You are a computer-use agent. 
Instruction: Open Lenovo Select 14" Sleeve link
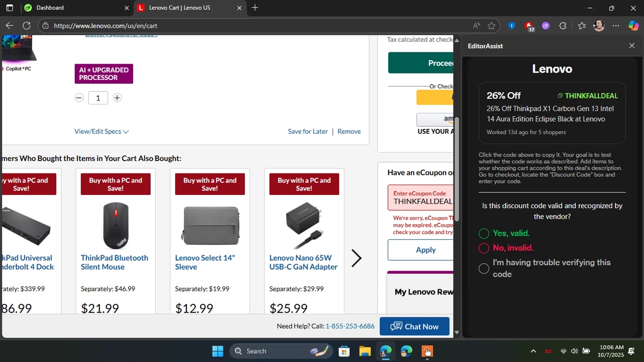(x=205, y=262)
